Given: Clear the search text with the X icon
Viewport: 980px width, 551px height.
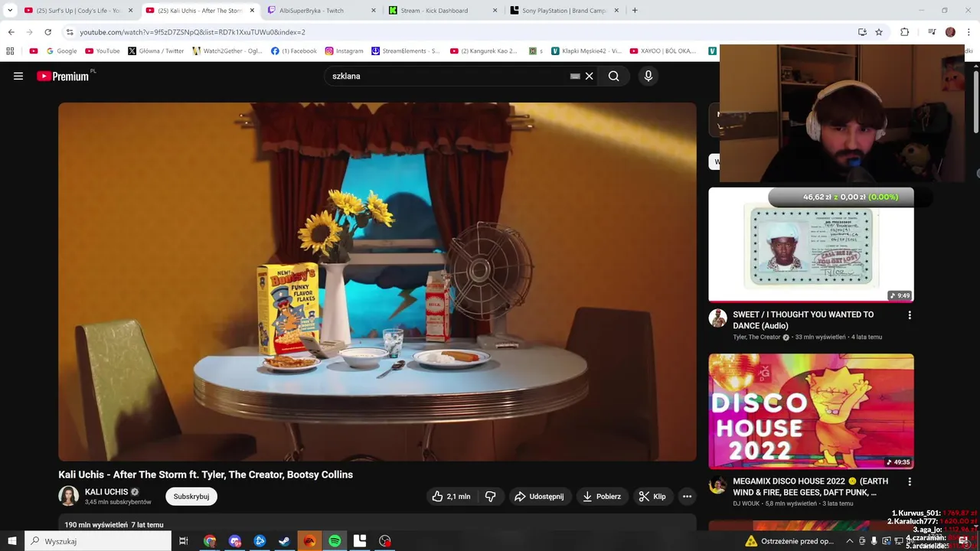Looking at the screenshot, I should pyautogui.click(x=589, y=76).
